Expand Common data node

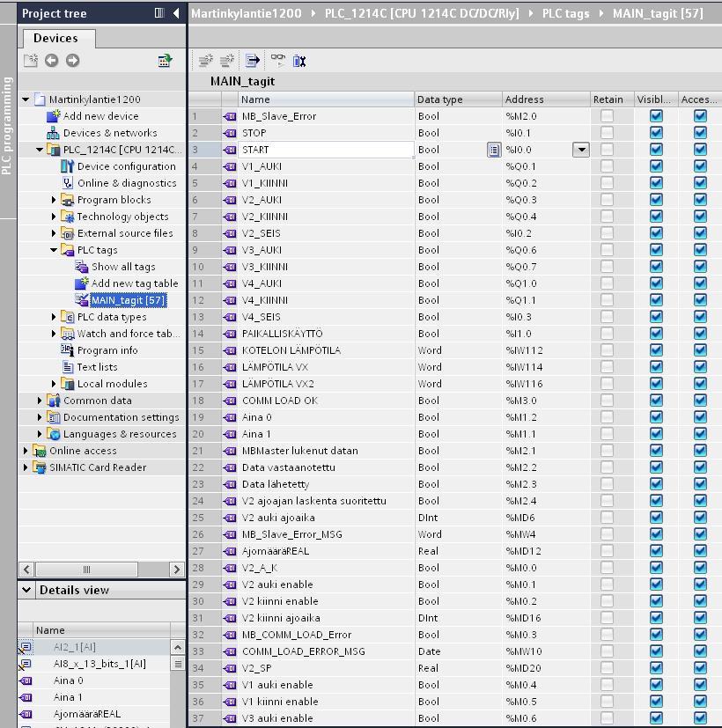coord(40,401)
